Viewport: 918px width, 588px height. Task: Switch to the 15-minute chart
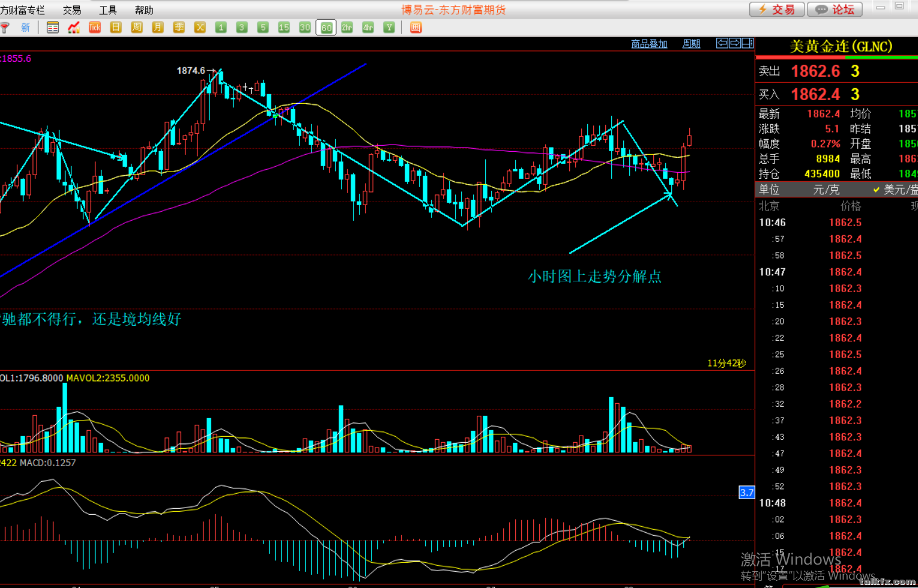coord(284,28)
